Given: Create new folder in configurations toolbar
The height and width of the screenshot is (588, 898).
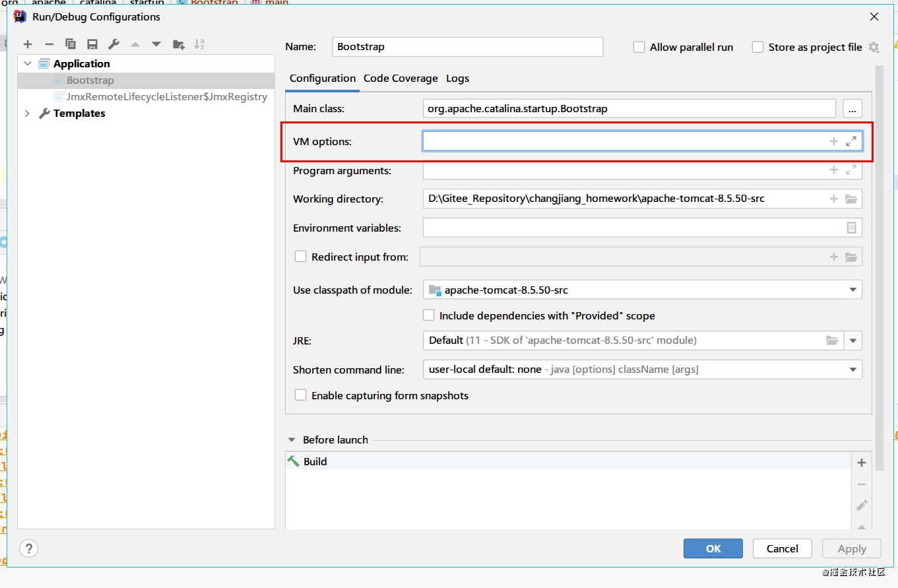Looking at the screenshot, I should point(178,44).
